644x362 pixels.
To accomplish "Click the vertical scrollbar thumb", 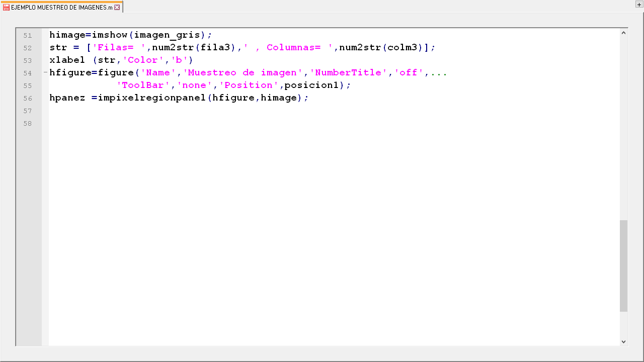I will [x=623, y=265].
